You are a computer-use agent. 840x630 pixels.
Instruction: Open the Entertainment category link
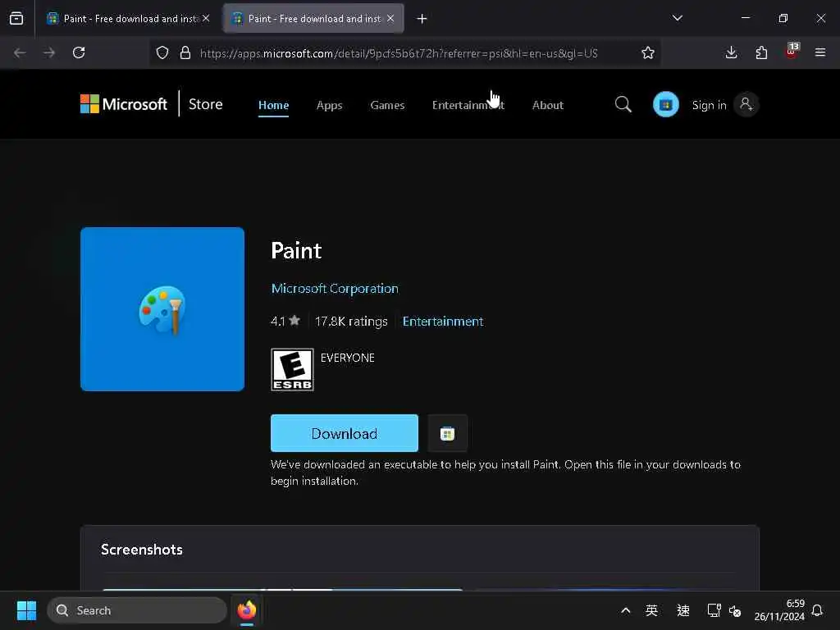click(443, 321)
